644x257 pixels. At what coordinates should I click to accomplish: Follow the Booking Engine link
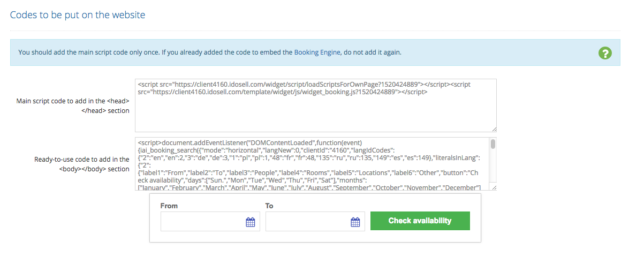(x=317, y=52)
